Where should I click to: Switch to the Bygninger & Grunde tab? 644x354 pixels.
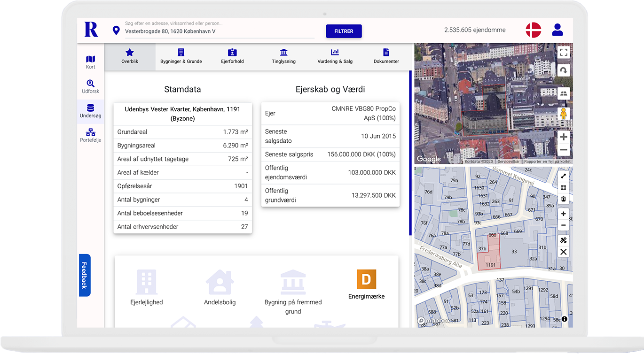[x=181, y=56]
